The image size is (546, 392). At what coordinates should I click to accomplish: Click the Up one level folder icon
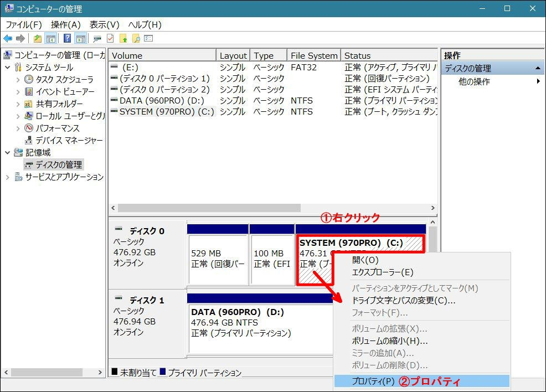pos(38,38)
